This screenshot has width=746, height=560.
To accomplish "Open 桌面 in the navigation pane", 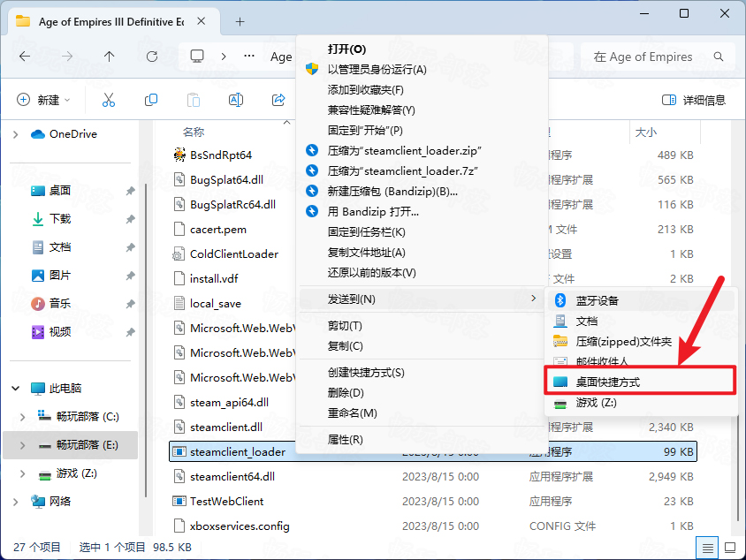I will [x=60, y=191].
